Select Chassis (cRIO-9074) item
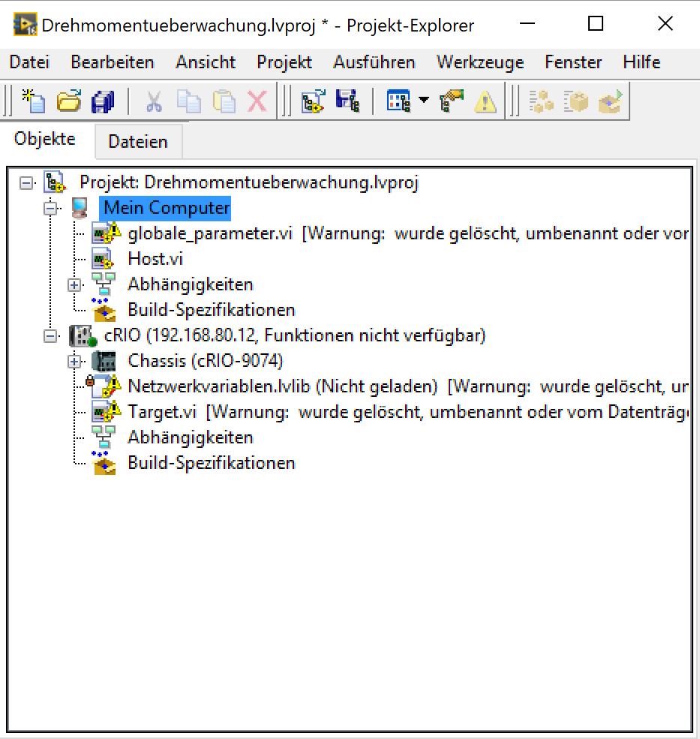The image size is (700, 739). [x=206, y=361]
